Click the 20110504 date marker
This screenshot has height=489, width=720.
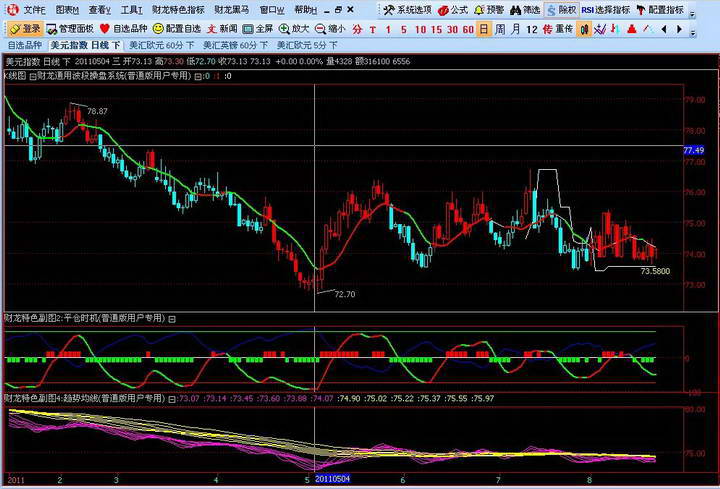point(332,479)
